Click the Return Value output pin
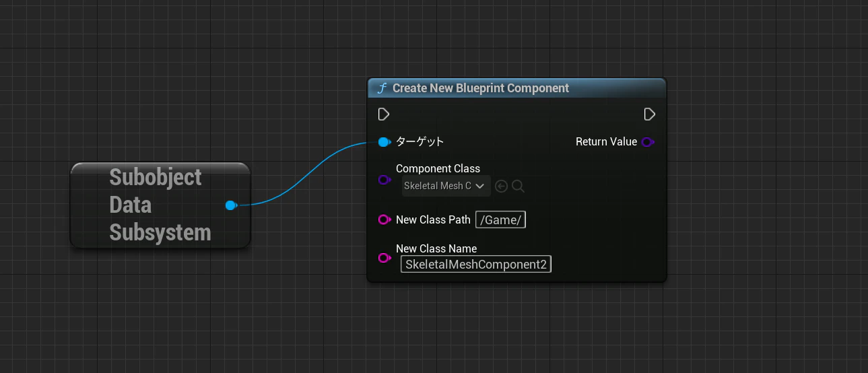This screenshot has height=373, width=868. pyautogui.click(x=648, y=142)
